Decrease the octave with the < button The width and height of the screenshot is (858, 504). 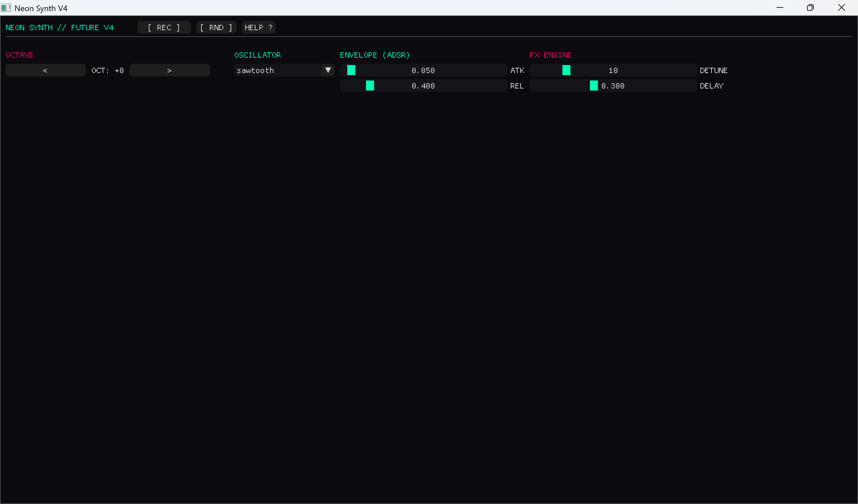[45, 70]
